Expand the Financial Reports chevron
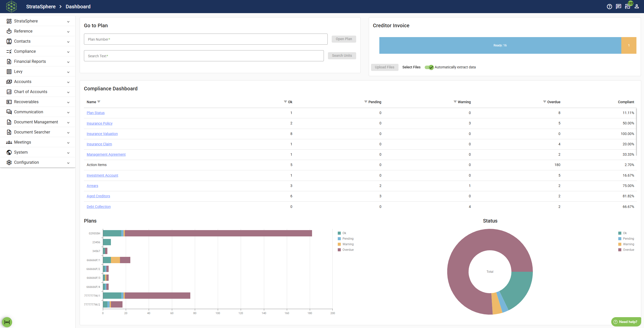 [x=68, y=62]
